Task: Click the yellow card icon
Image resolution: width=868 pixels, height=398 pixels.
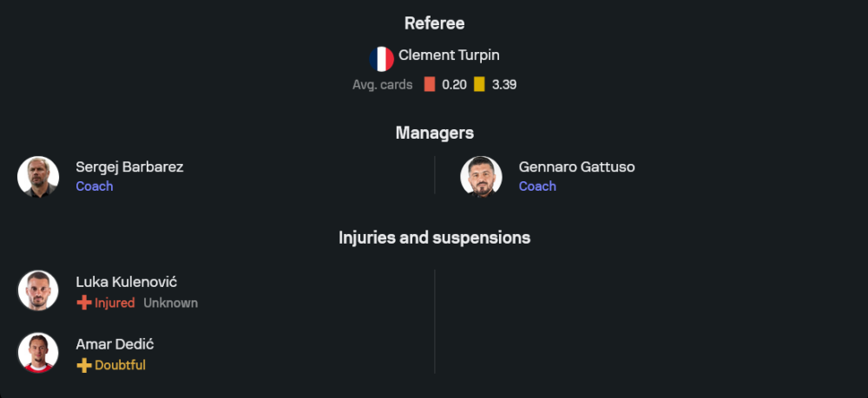Action: 479,85
